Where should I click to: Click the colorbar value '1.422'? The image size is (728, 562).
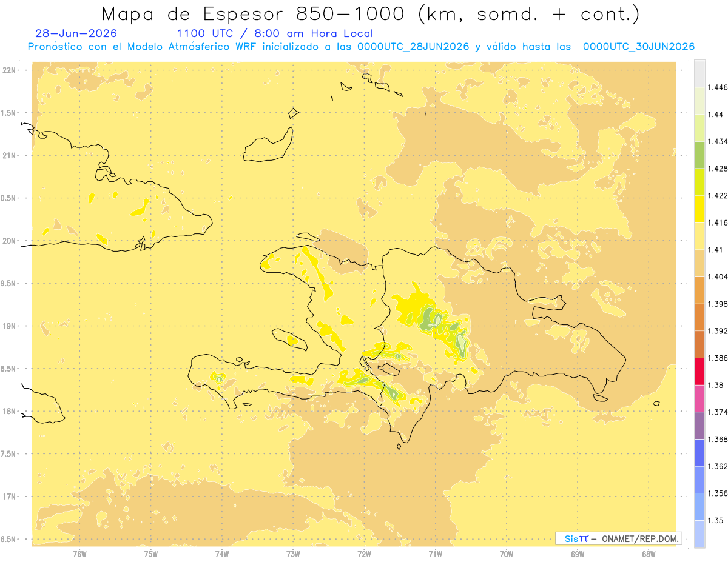pyautogui.click(x=717, y=195)
